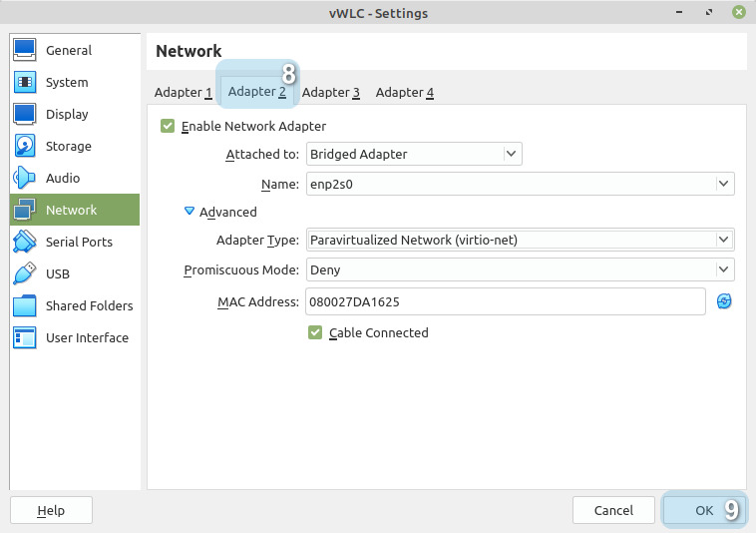The width and height of the screenshot is (756, 533).
Task: Click the MAC Address input field
Action: pos(505,301)
